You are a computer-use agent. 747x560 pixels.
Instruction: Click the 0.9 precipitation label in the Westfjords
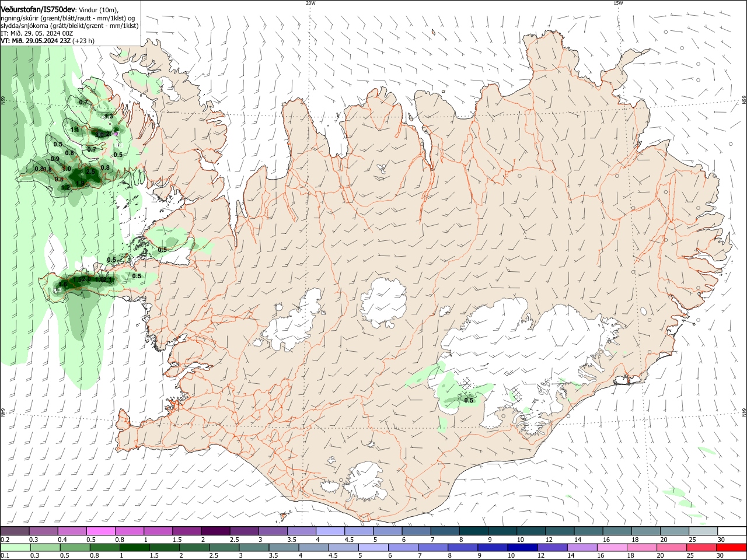[55, 159]
